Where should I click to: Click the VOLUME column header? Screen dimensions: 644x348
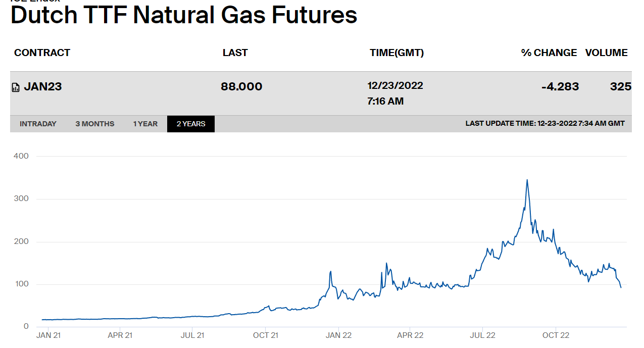pyautogui.click(x=606, y=53)
